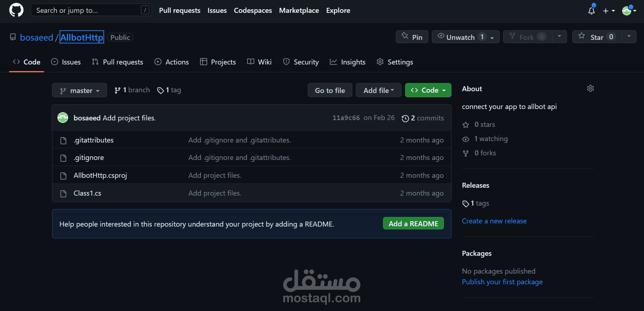
Task: Open the 0 stars link
Action: pos(479,124)
